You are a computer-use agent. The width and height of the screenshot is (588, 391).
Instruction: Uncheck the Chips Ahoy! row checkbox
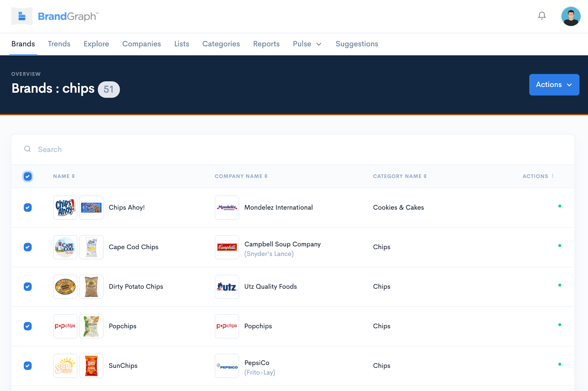coord(28,208)
